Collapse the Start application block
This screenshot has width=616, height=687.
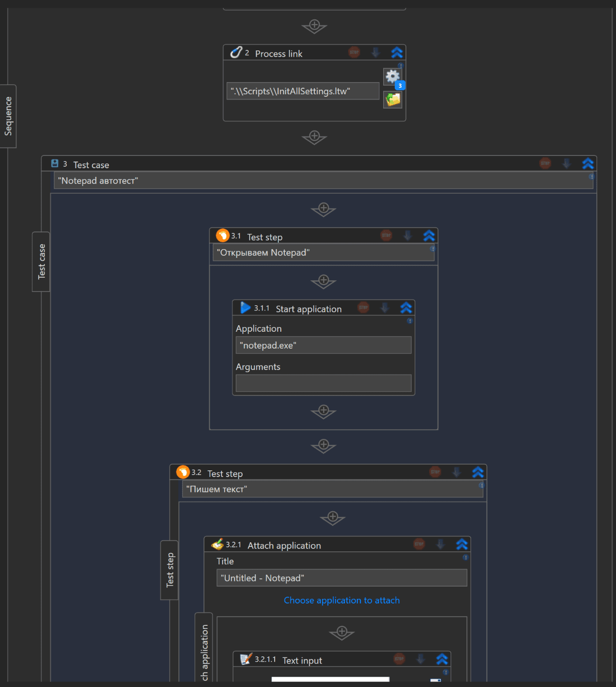click(x=406, y=308)
